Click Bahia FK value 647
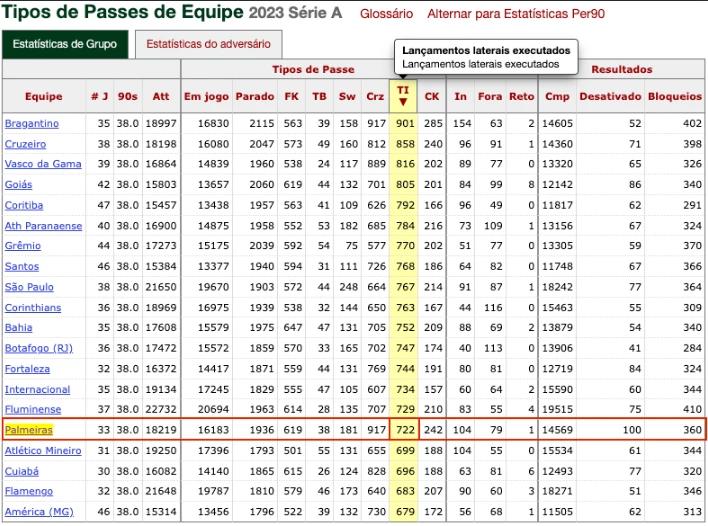Image resolution: width=708 pixels, height=526 pixels. pyautogui.click(x=293, y=327)
